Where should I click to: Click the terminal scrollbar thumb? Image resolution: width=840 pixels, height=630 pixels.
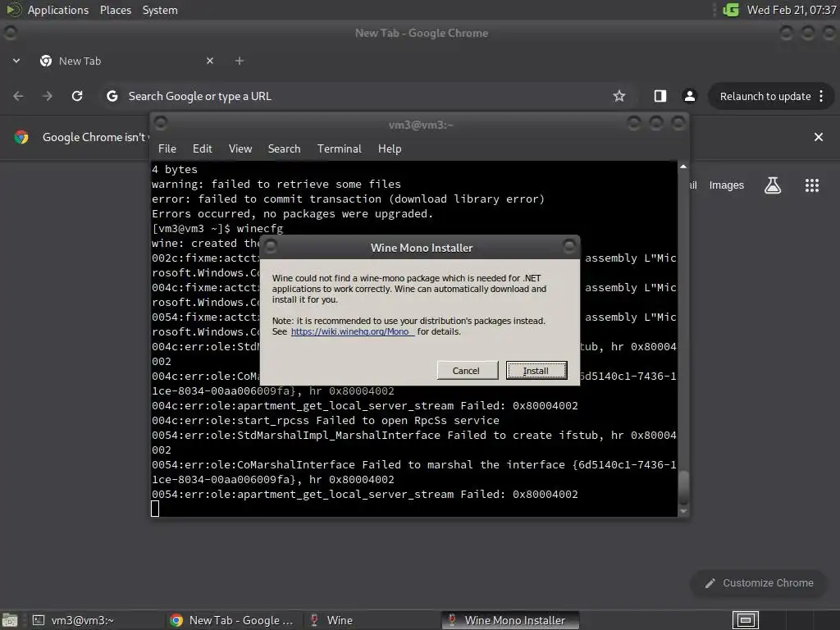[x=683, y=487]
